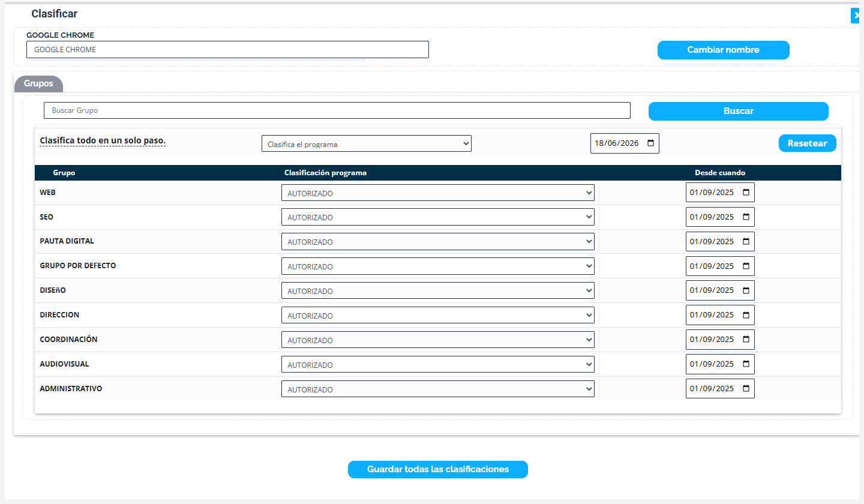
Task: Open calendar picker in ADMINISTRATIVO row date
Action: click(x=746, y=389)
